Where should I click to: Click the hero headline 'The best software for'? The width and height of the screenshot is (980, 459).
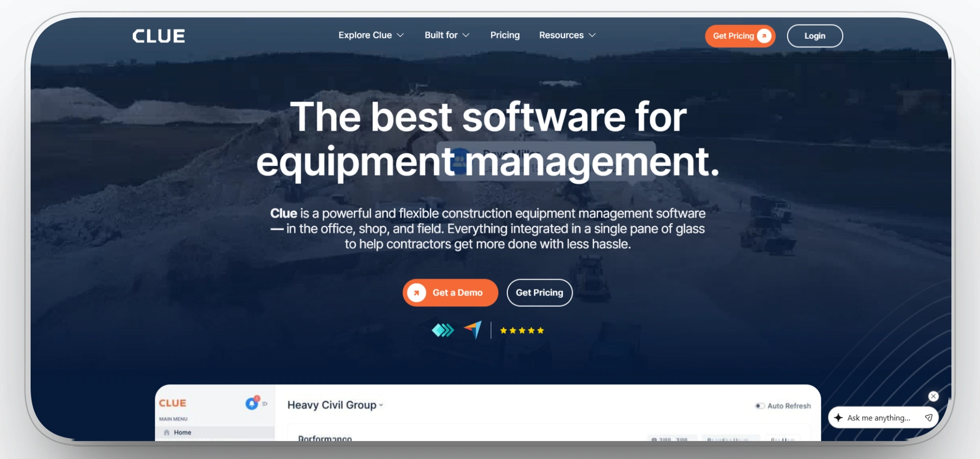(x=488, y=117)
